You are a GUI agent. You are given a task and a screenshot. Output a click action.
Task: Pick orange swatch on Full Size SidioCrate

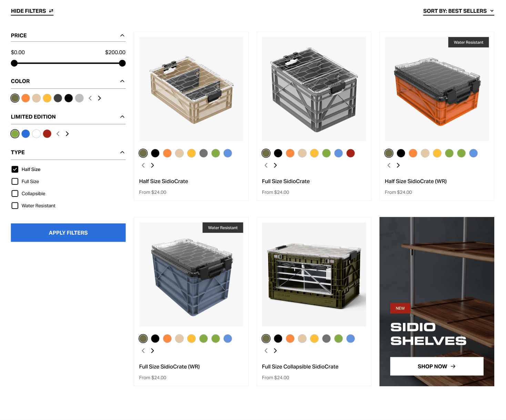290,153
